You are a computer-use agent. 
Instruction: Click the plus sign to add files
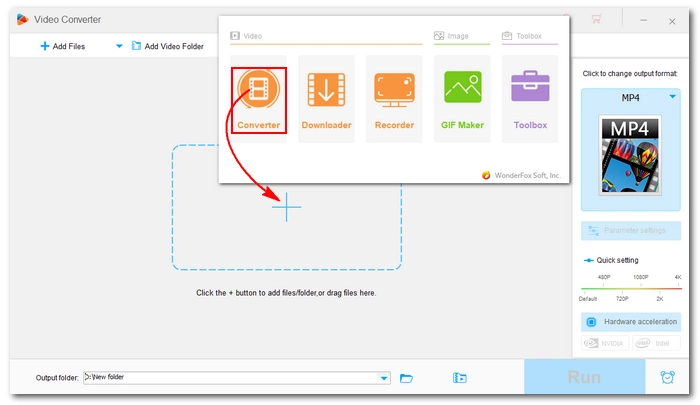287,207
